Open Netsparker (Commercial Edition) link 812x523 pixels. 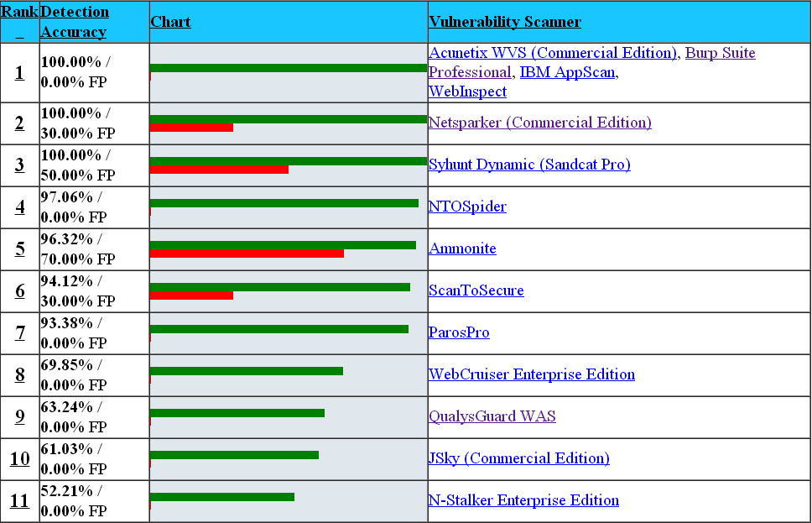539,123
